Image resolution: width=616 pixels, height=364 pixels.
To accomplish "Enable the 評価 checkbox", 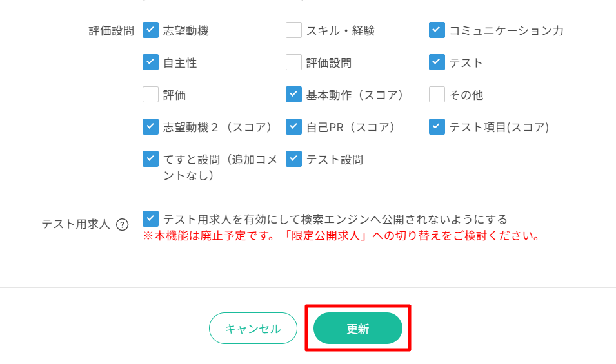I will [x=150, y=95].
